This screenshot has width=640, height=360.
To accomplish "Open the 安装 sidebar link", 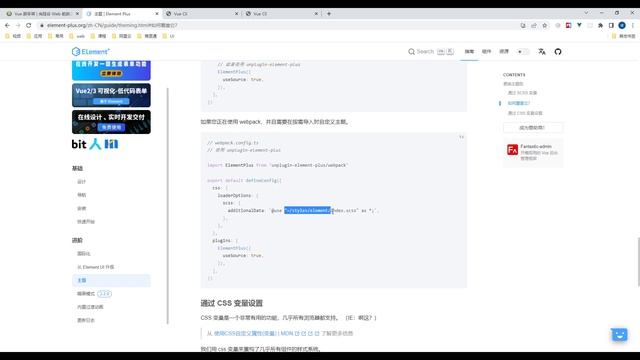I will pos(82,209).
